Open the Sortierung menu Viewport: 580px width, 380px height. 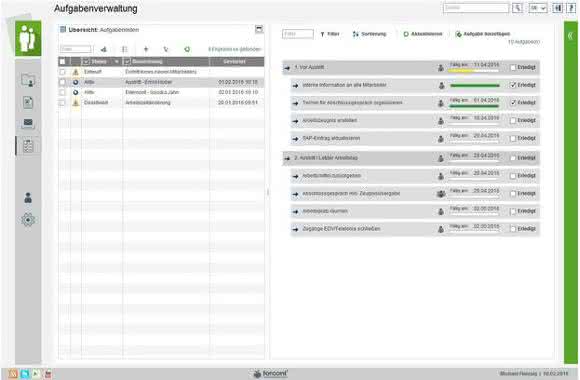tap(369, 34)
